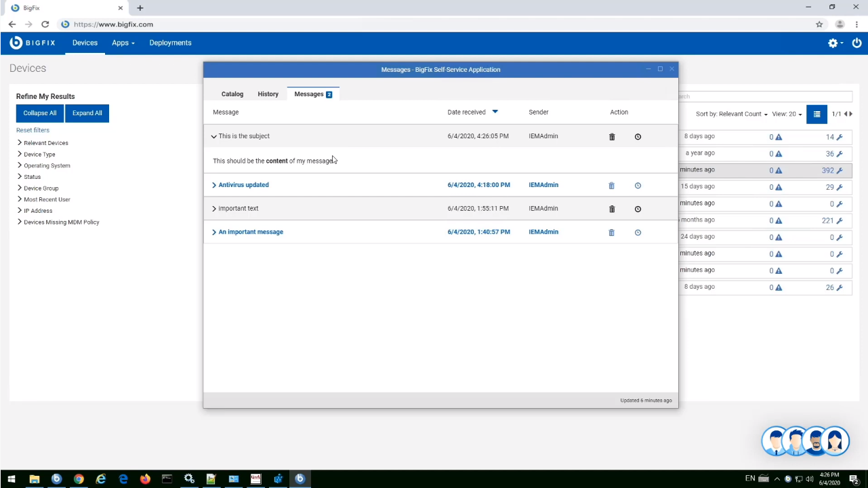Click the 'IEMAdmin' sender of Antivirus updated

pos(543,185)
